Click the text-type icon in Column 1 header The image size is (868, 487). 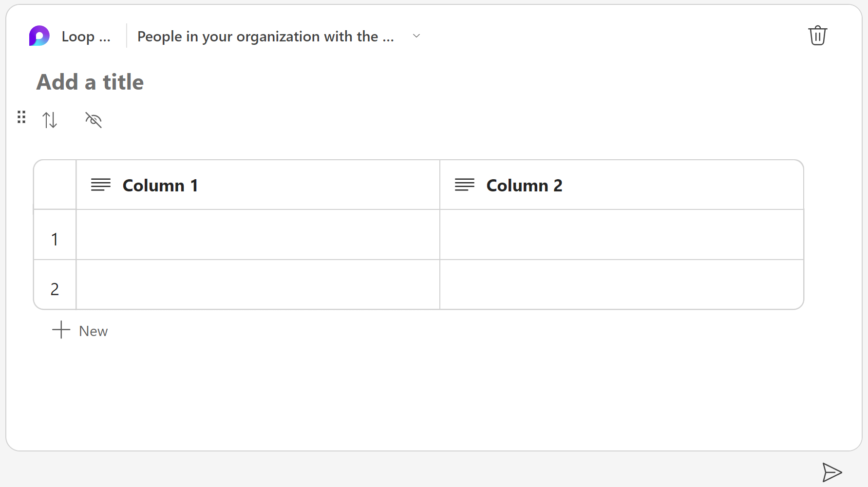101,185
